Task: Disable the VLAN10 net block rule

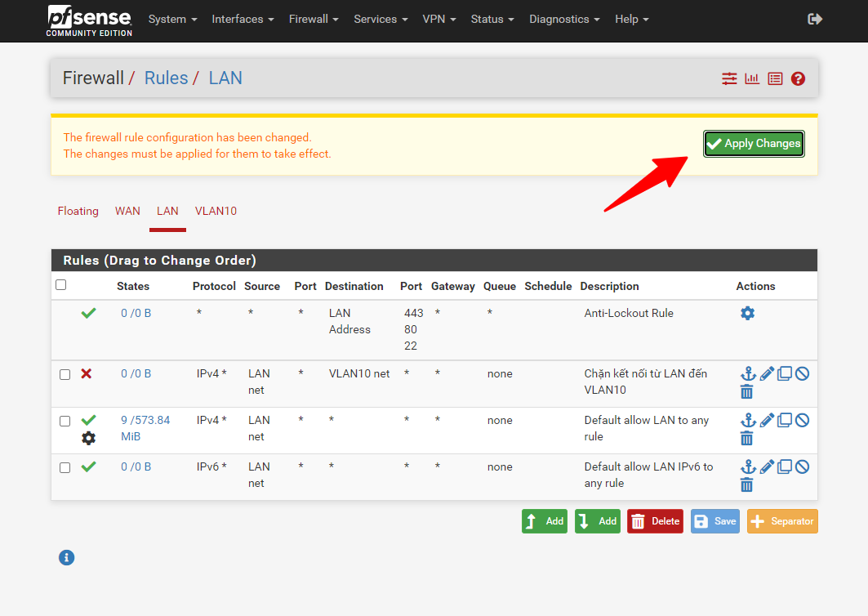Action: (x=802, y=373)
